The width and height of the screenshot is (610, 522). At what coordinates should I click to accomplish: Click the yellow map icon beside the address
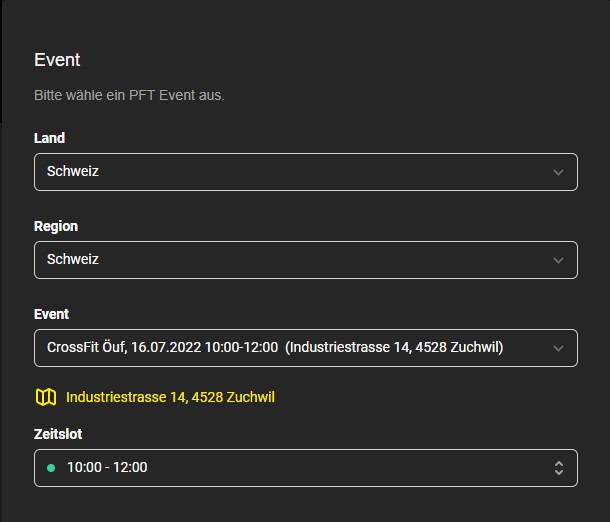pos(46,397)
